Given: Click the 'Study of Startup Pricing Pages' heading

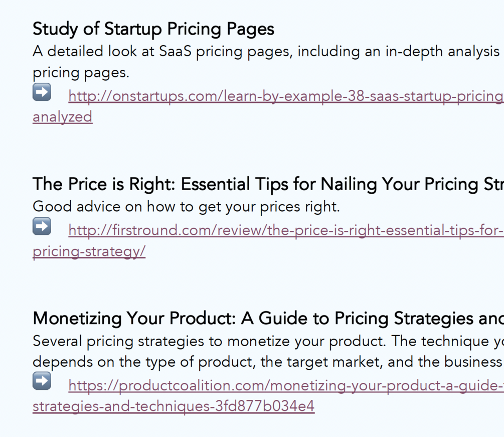Looking at the screenshot, I should coord(153,29).
